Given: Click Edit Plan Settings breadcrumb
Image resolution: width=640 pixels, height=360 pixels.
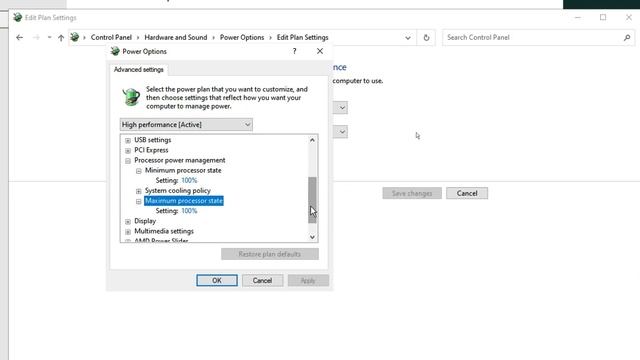Looking at the screenshot, I should pyautogui.click(x=302, y=38).
